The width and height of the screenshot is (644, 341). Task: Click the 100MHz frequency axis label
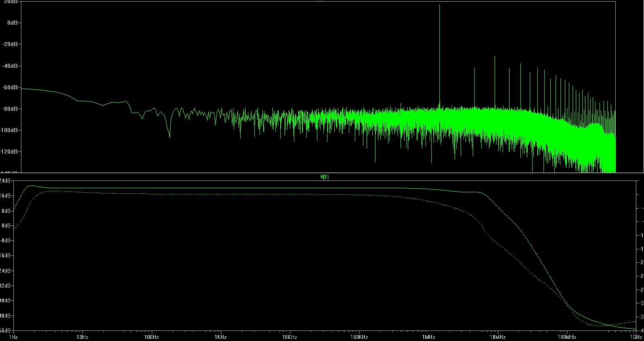(567, 337)
